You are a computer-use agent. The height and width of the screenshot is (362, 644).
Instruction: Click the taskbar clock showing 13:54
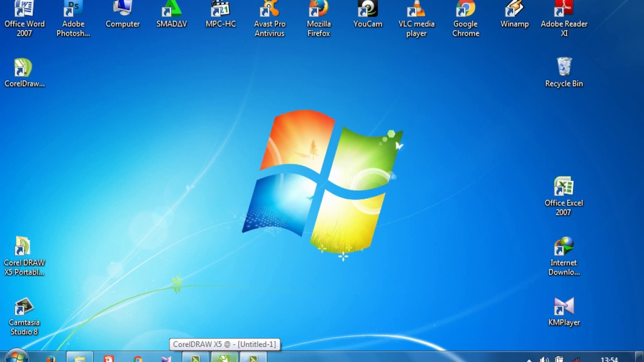coord(609,359)
